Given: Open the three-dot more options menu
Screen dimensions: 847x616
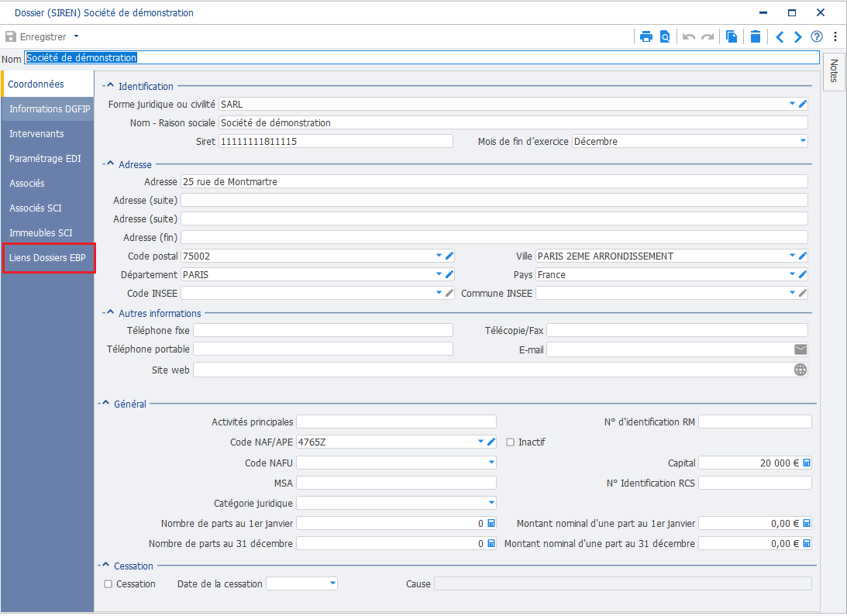Looking at the screenshot, I should [x=835, y=36].
